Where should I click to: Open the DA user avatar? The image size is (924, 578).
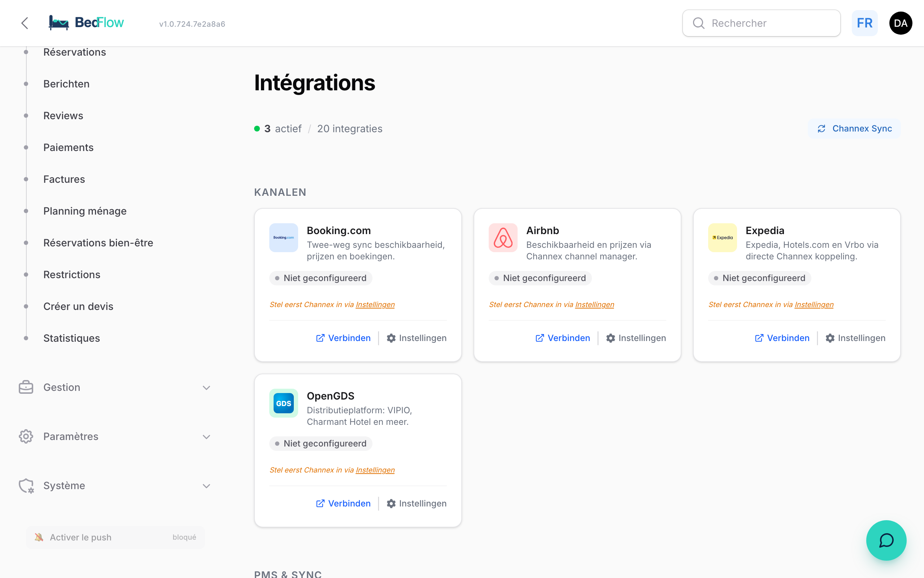coord(900,23)
